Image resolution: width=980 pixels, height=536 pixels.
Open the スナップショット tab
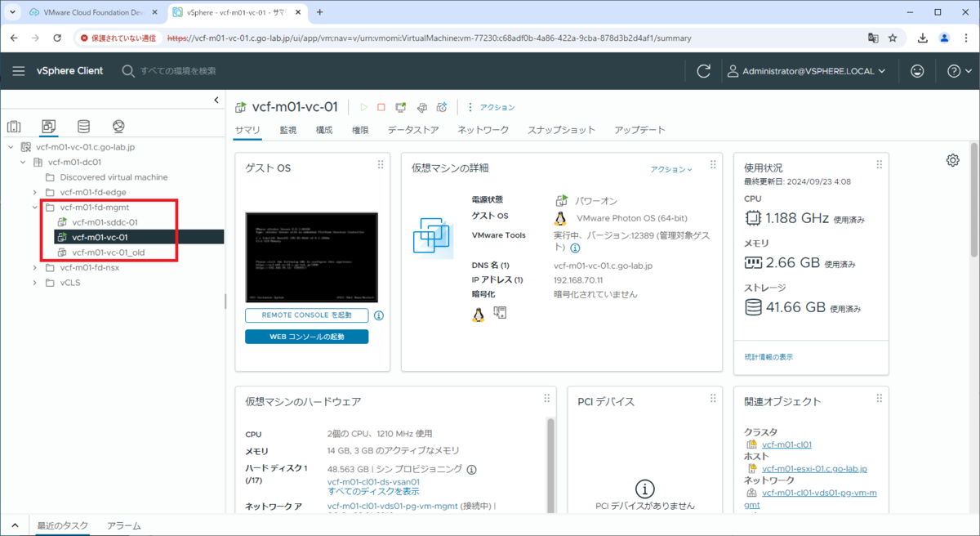point(562,130)
